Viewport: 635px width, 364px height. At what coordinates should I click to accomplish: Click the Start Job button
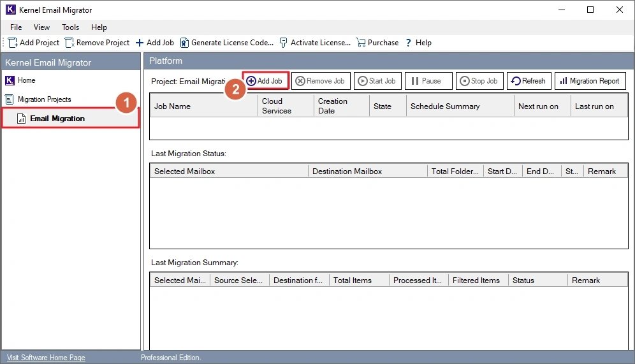pyautogui.click(x=377, y=81)
